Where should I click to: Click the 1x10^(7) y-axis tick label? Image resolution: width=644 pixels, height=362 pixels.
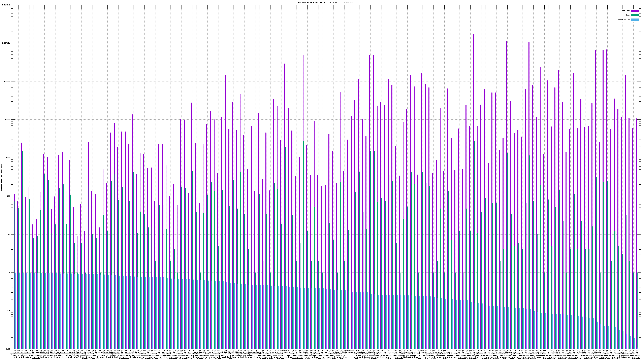[x=6, y=5]
